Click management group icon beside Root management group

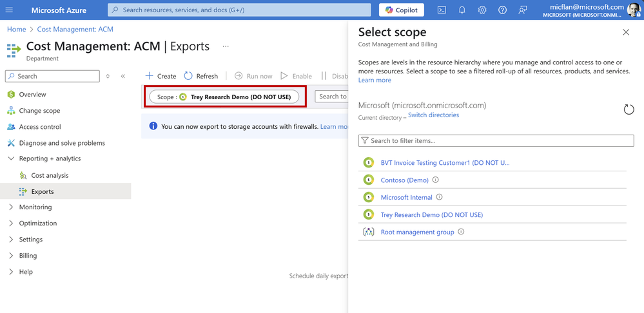(368, 232)
